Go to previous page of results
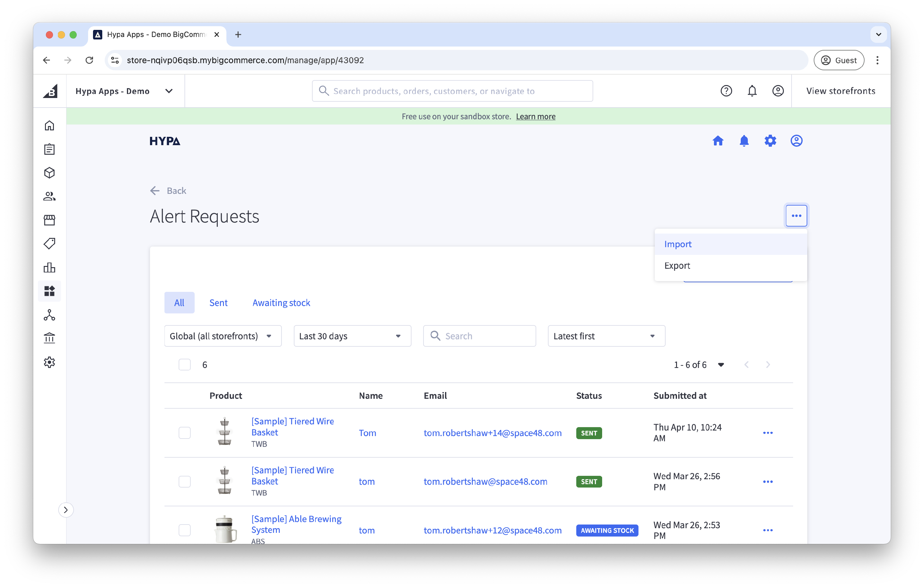 746,365
